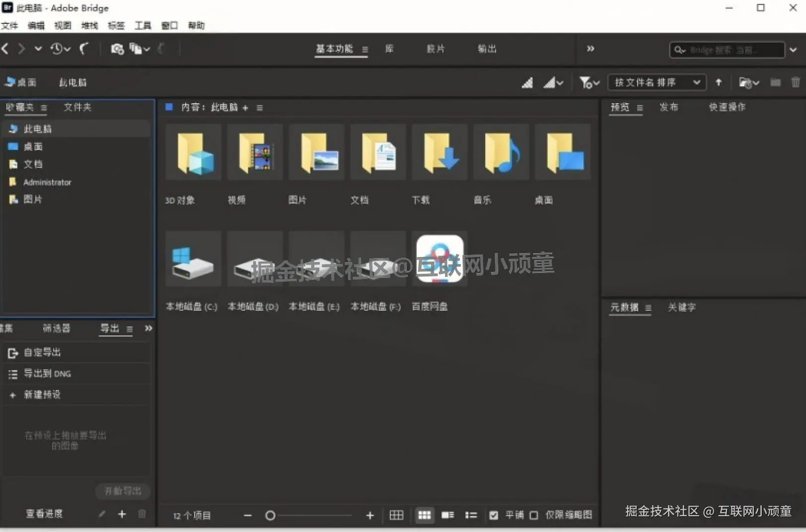Click the get photos from camera icon

[x=117, y=49]
